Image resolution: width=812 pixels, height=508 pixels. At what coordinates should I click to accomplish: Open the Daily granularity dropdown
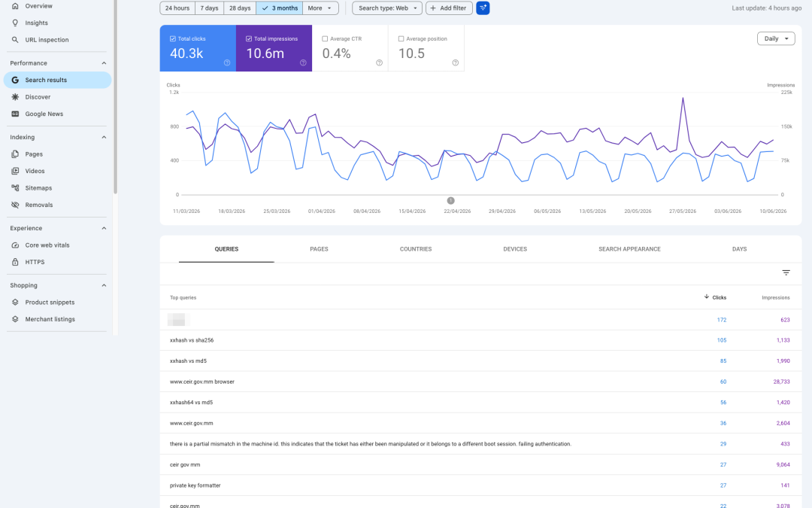point(776,38)
